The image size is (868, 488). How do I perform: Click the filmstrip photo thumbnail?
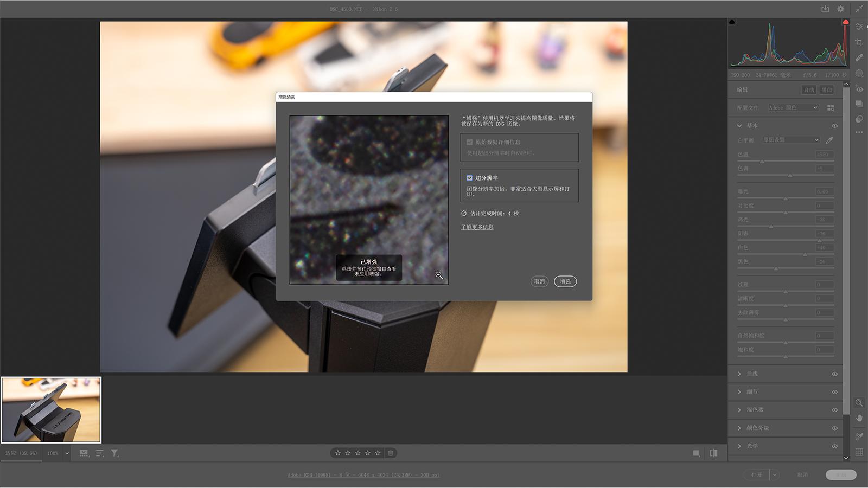51,410
